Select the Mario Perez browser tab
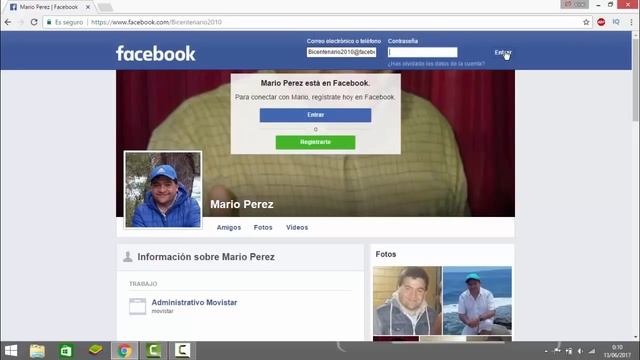640x360 pixels. pos(49,7)
